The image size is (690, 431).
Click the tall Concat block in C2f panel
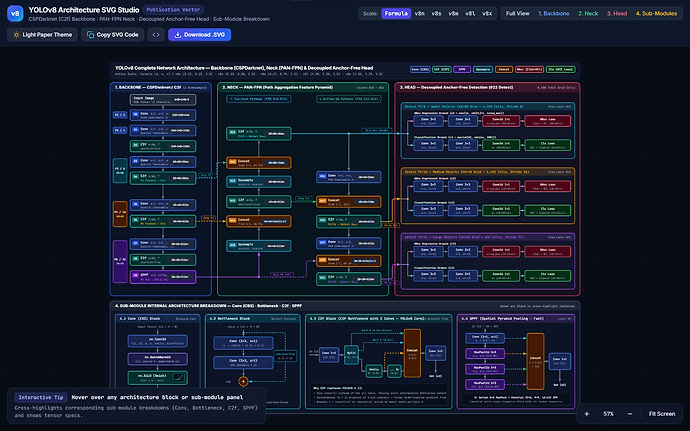412,353
